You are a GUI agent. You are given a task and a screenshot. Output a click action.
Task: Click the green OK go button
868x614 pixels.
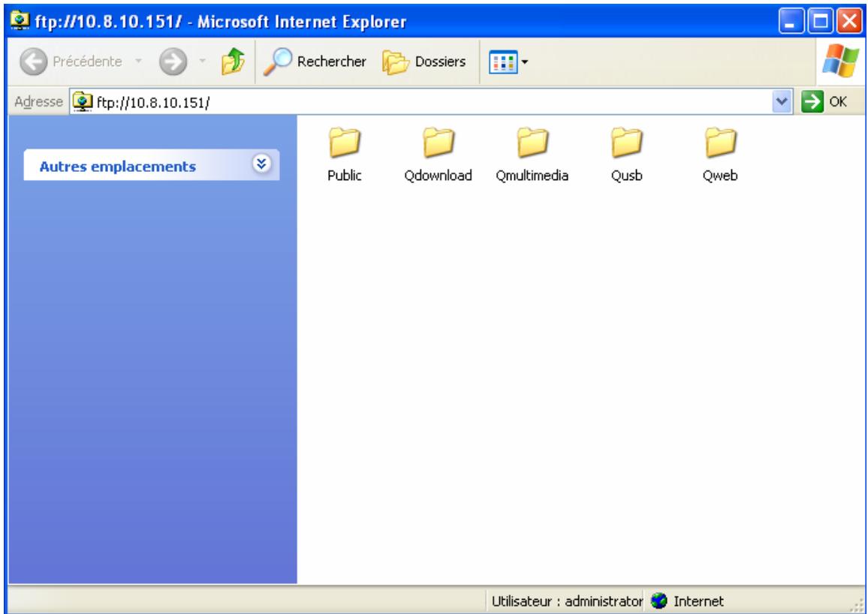(x=824, y=102)
